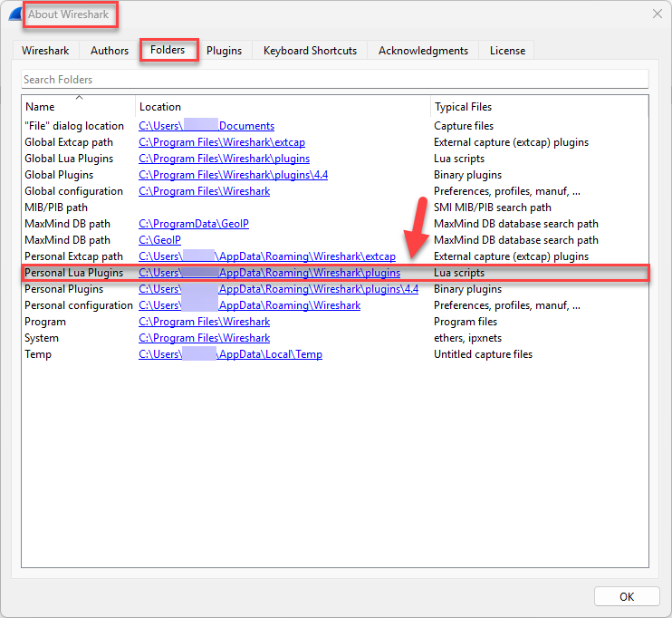
Task: Open the Personal configuration folder link
Action: coord(249,305)
